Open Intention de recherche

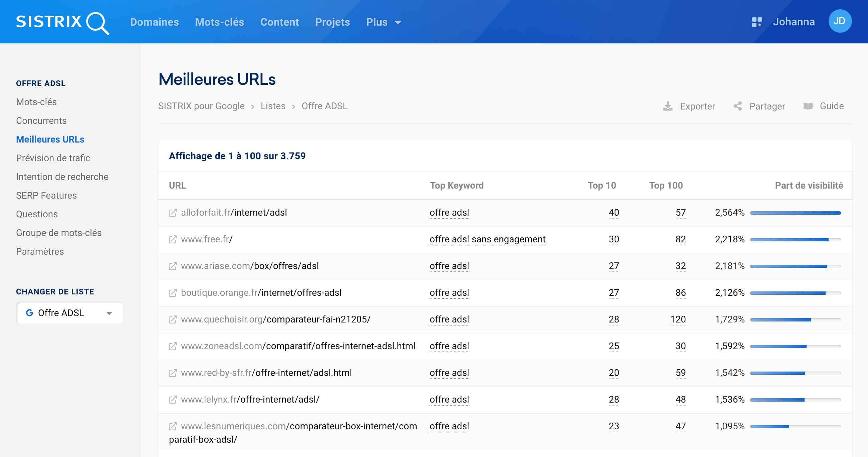tap(62, 177)
